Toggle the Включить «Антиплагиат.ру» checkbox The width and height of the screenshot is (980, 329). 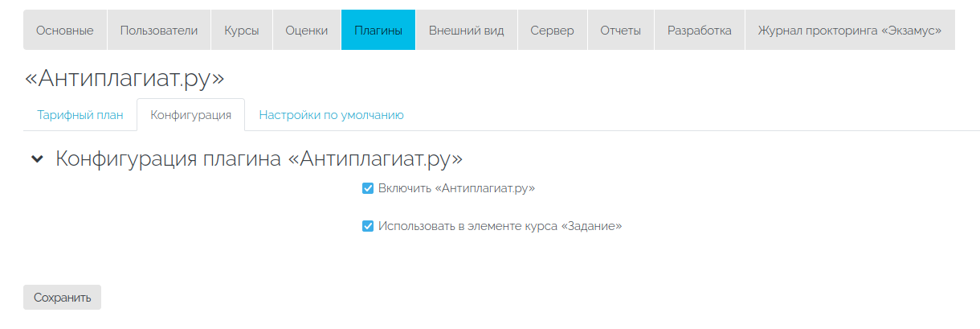pos(368,188)
